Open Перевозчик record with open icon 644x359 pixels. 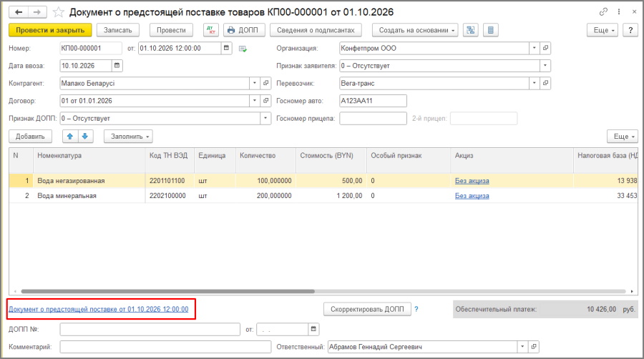pos(545,83)
